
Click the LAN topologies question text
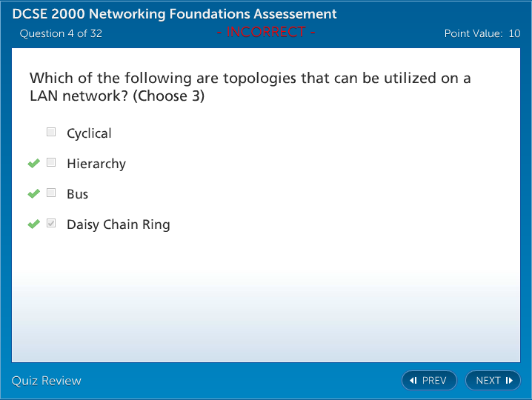coord(250,87)
